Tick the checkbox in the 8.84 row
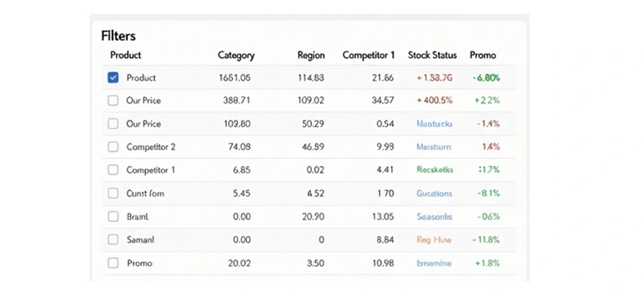Viewport: 644px width, 292px height. pyautogui.click(x=113, y=239)
